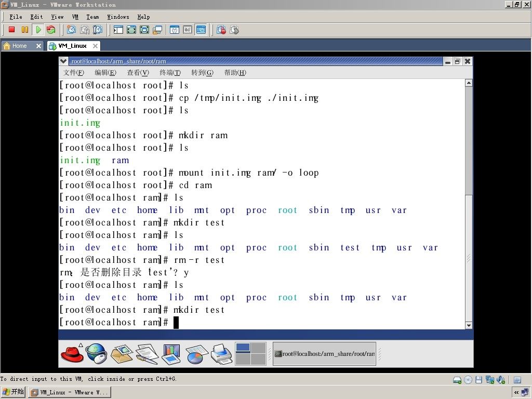Click the red Power Off VM button
Image resolution: width=532 pixels, height=399 pixels.
tap(12, 30)
